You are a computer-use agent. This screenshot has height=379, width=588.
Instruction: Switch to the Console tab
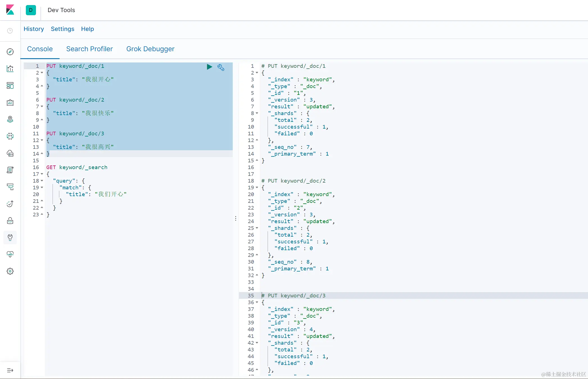pos(40,49)
